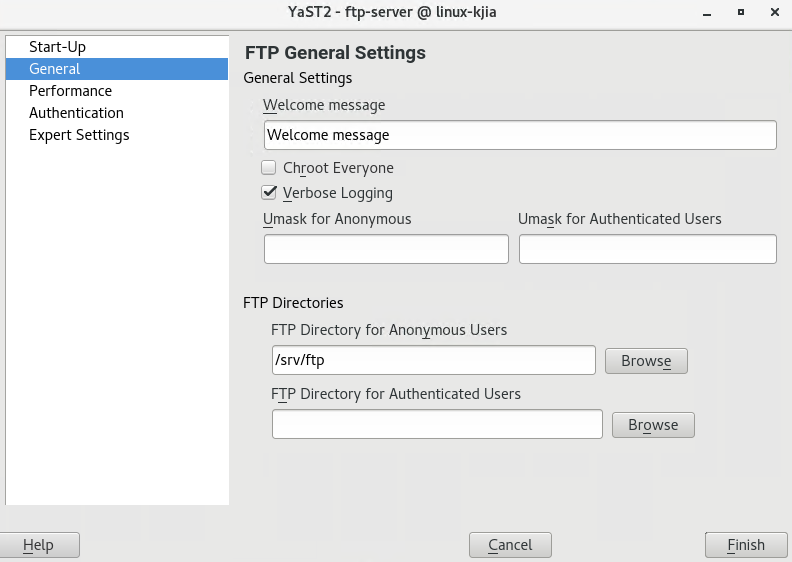This screenshot has width=792, height=562.
Task: Browse for the authenticated users FTP directory
Action: click(x=653, y=425)
